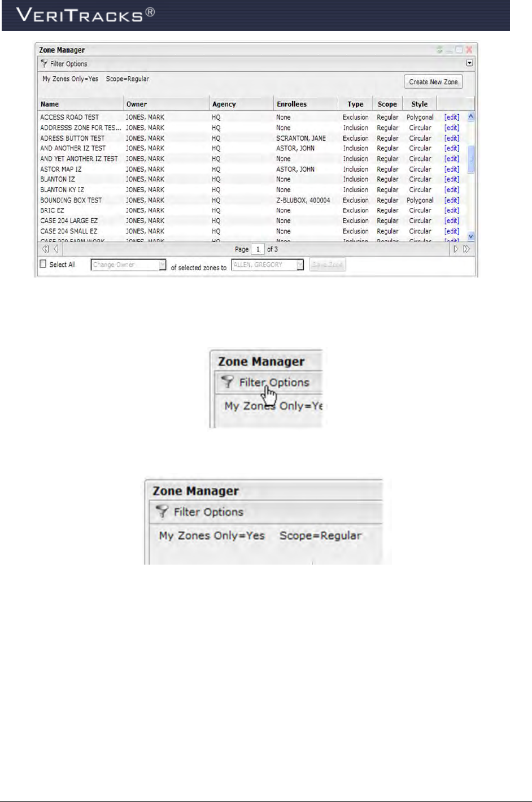This screenshot has width=532, height=802.
Task: Edit the AND YET ANOTHER IZ TEST zone
Action: 452,159
